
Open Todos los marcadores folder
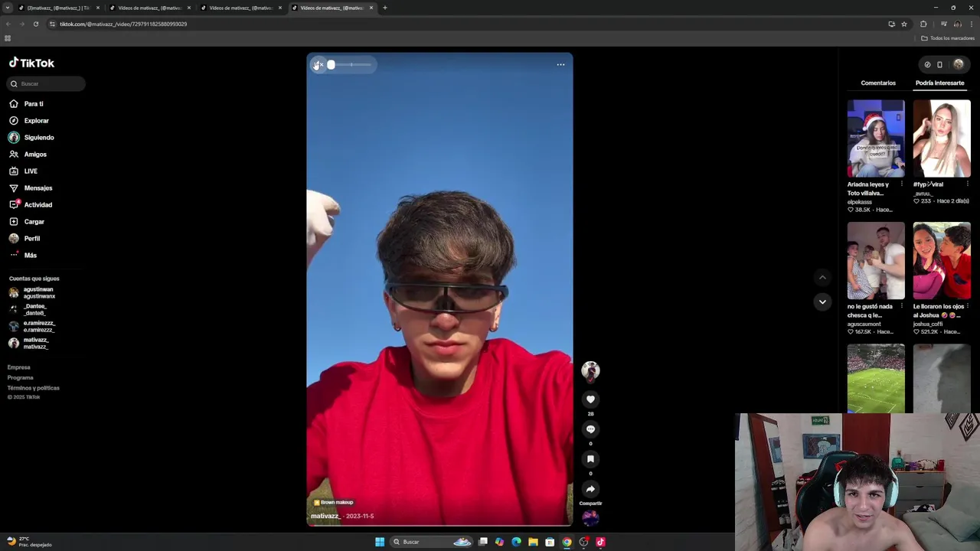[x=948, y=38]
